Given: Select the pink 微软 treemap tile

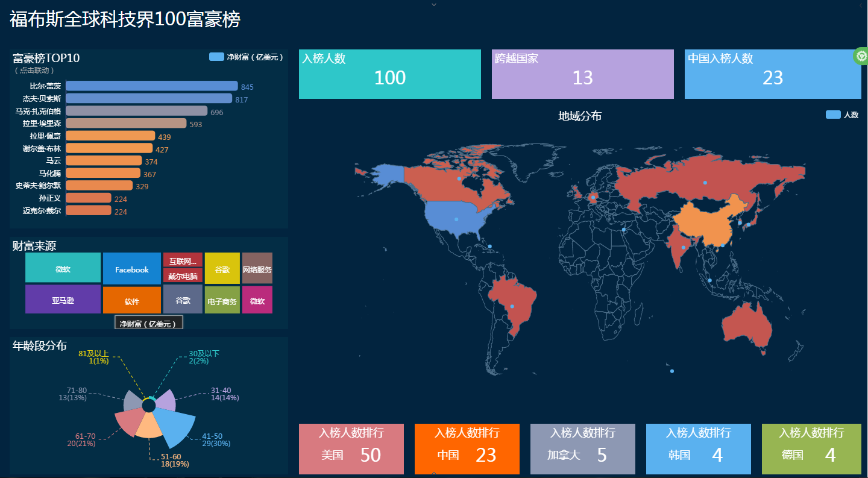Looking at the screenshot, I should click(257, 300).
